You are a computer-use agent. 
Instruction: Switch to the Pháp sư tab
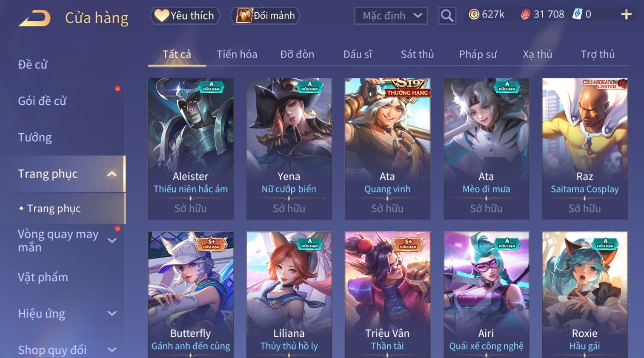click(x=478, y=54)
